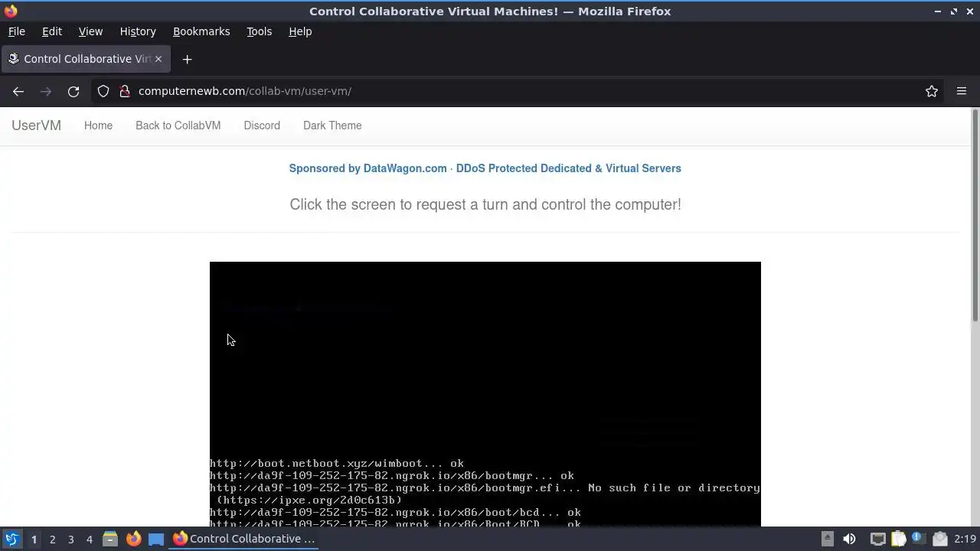Open the History menu

pyautogui.click(x=138, y=31)
